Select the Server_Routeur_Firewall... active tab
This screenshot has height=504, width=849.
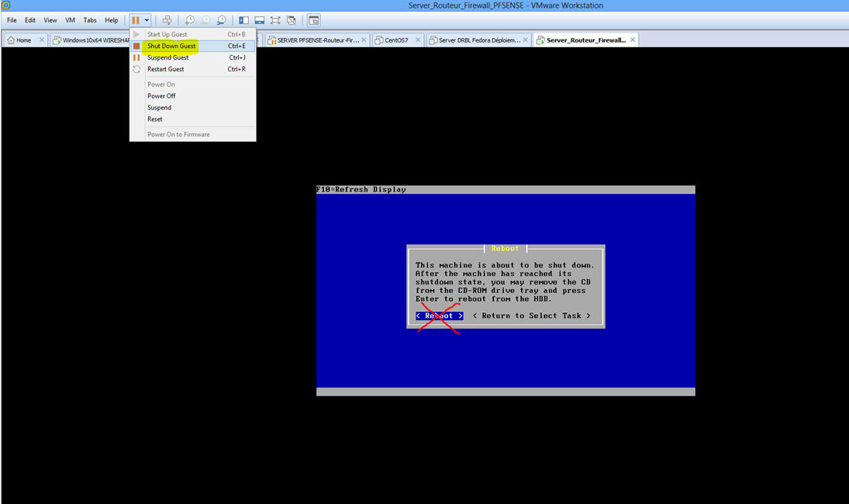point(586,40)
